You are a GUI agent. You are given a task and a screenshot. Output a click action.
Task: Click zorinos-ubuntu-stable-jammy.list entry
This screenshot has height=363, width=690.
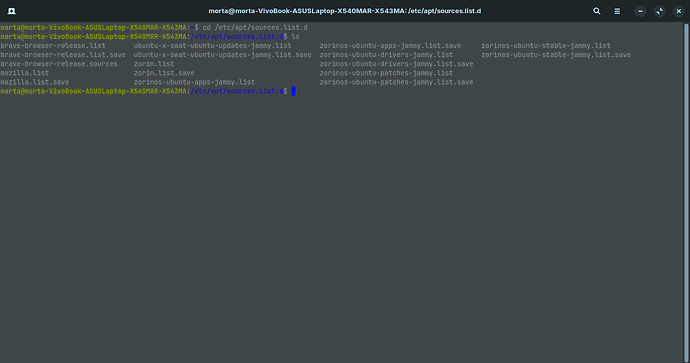coord(546,46)
